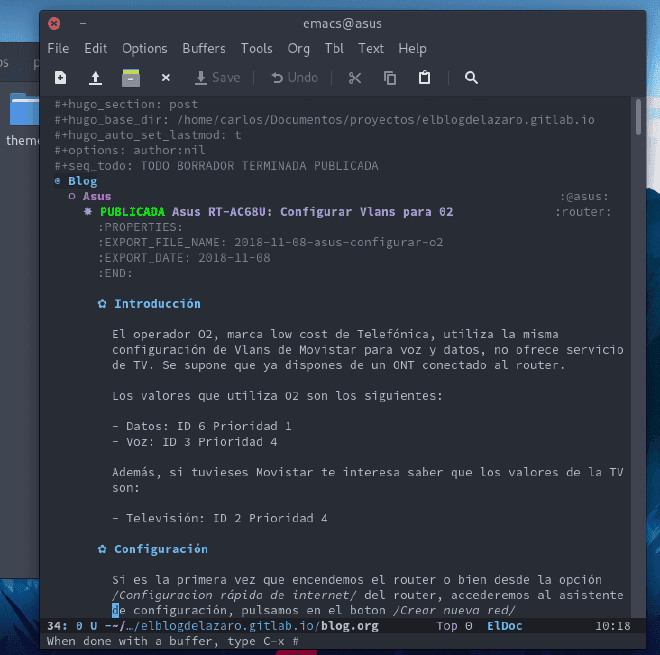
Task: Click the Cut scissors icon
Action: (355, 78)
